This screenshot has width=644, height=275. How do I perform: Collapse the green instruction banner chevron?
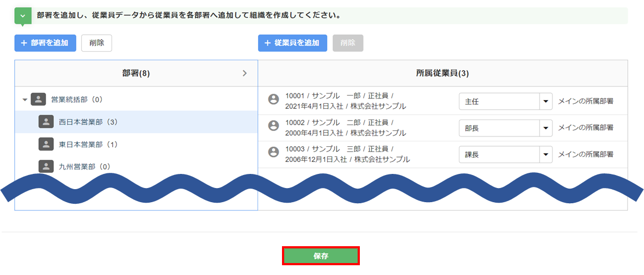[x=22, y=16]
